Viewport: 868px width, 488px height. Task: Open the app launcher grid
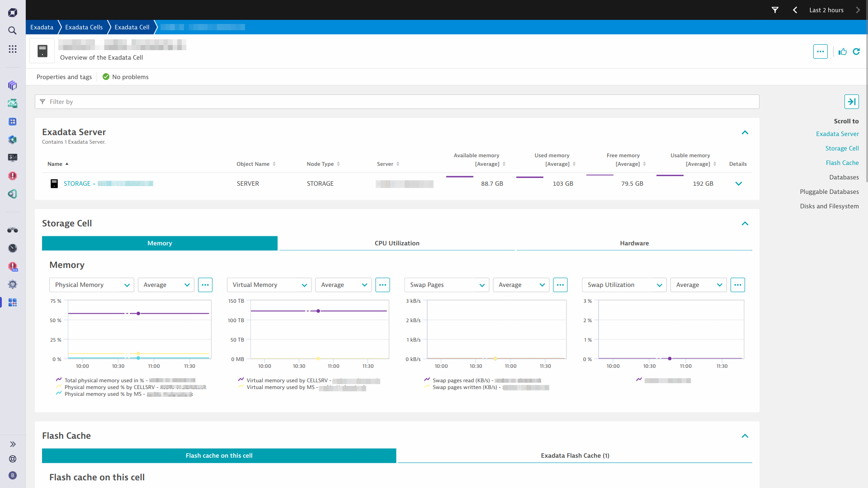point(12,49)
